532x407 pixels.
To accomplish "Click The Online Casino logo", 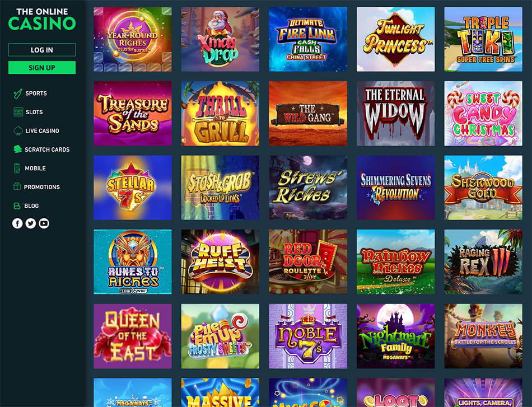I will (x=42, y=19).
